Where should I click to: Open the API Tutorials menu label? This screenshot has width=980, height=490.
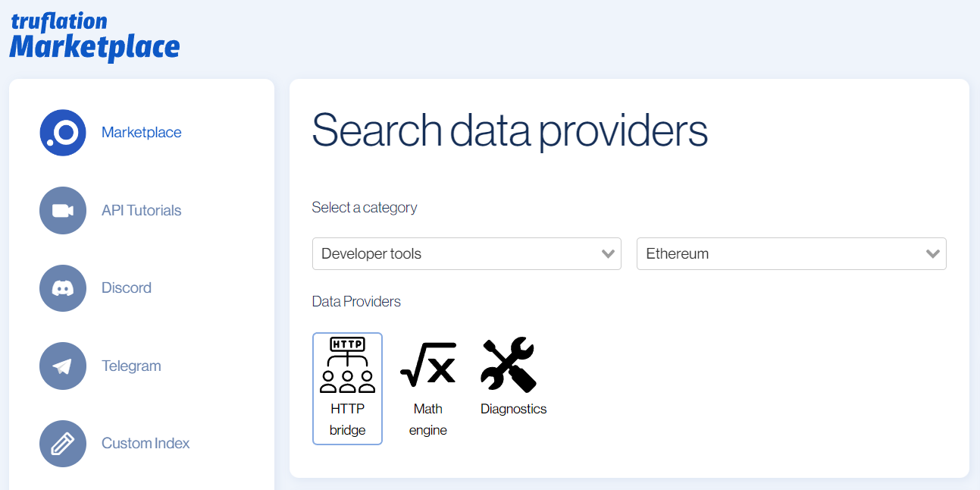coord(142,210)
